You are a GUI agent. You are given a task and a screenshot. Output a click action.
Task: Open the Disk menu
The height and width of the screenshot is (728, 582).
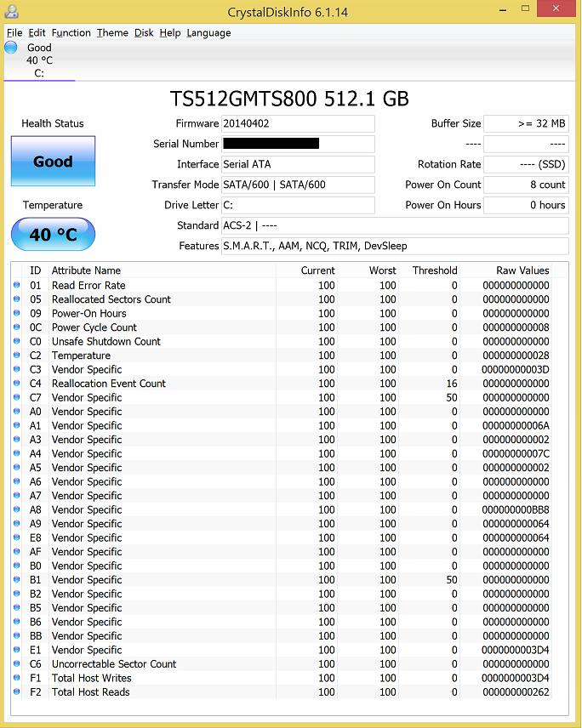click(x=144, y=33)
